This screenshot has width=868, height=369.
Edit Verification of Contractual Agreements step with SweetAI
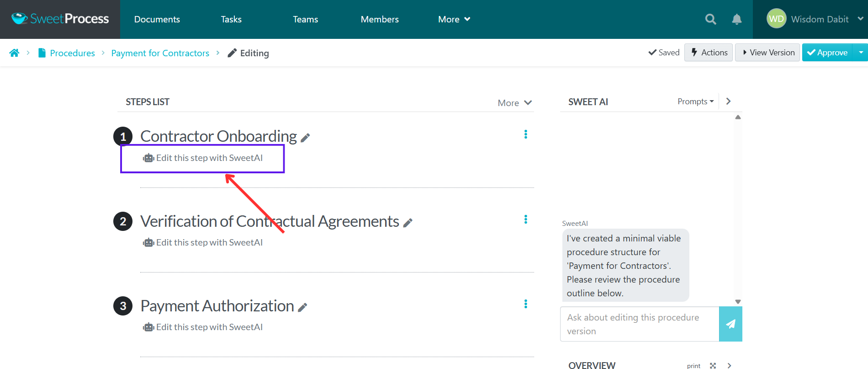click(x=202, y=243)
